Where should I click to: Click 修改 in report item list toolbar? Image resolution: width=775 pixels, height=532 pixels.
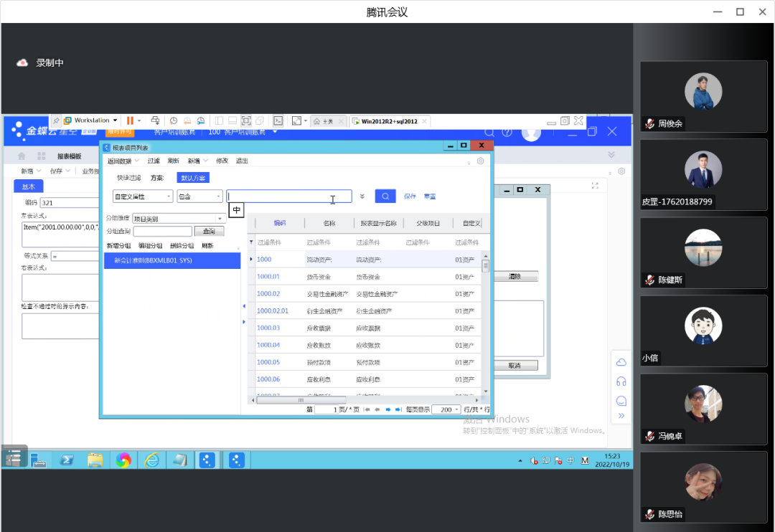tap(222, 161)
